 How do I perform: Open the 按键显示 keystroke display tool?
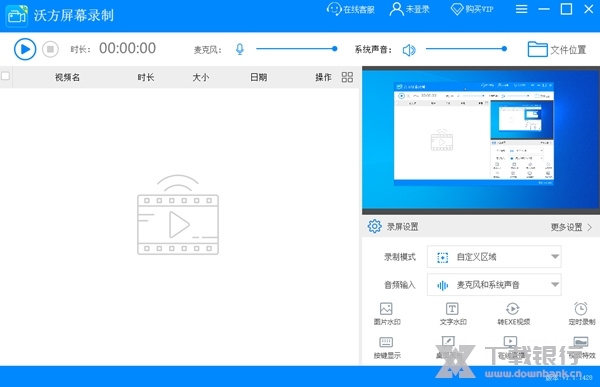coord(386,348)
